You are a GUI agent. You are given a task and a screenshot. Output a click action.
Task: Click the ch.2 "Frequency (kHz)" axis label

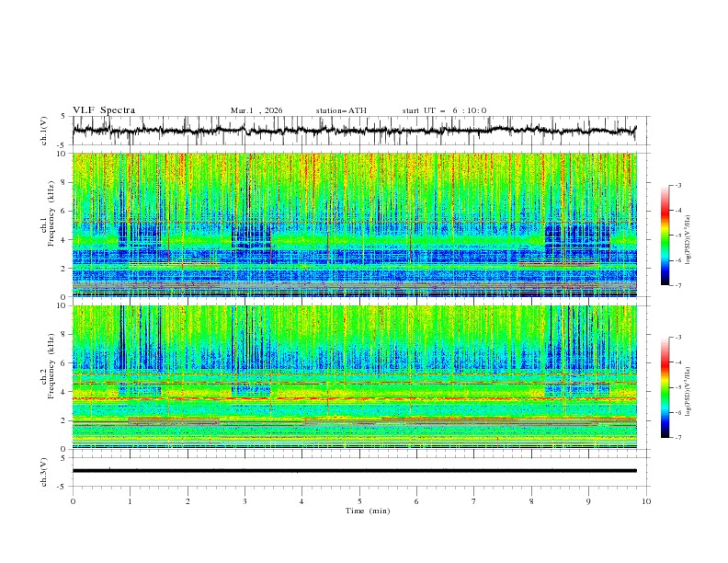pos(51,366)
